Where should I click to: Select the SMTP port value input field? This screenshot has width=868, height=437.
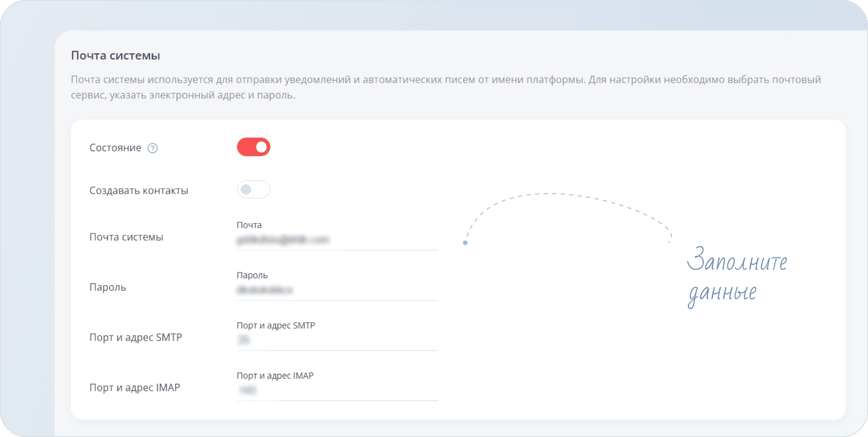click(x=337, y=340)
